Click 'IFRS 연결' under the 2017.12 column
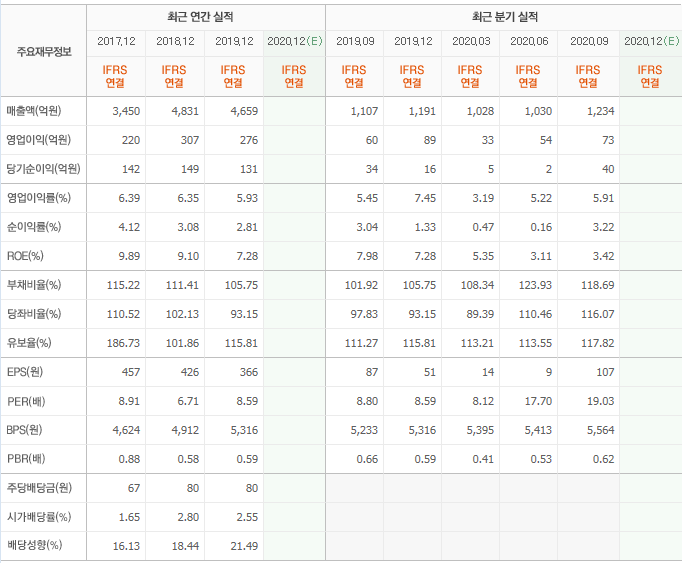685x563 pixels. 115,76
